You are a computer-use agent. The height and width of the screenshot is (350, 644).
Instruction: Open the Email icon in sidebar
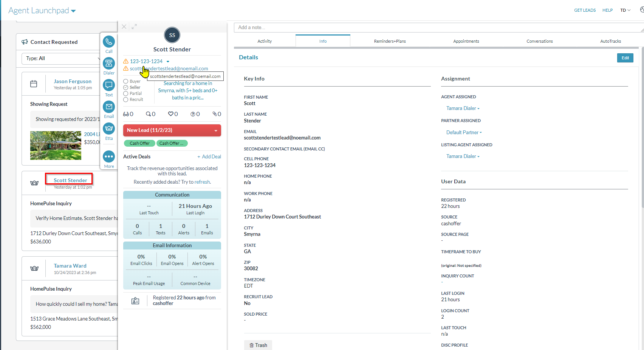coord(109,107)
